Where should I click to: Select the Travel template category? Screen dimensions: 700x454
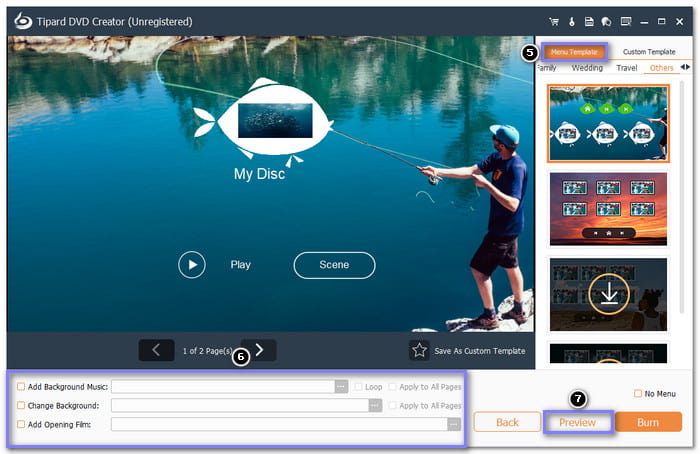pos(626,68)
